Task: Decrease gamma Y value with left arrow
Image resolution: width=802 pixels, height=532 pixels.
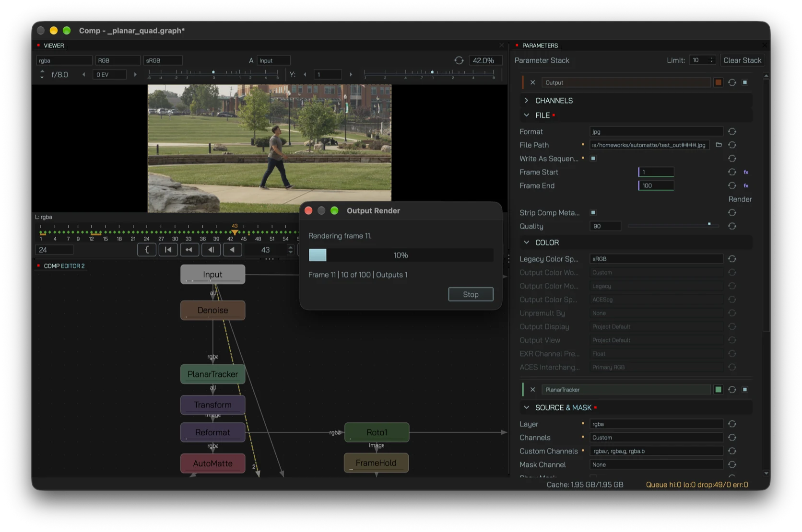Action: [x=305, y=74]
